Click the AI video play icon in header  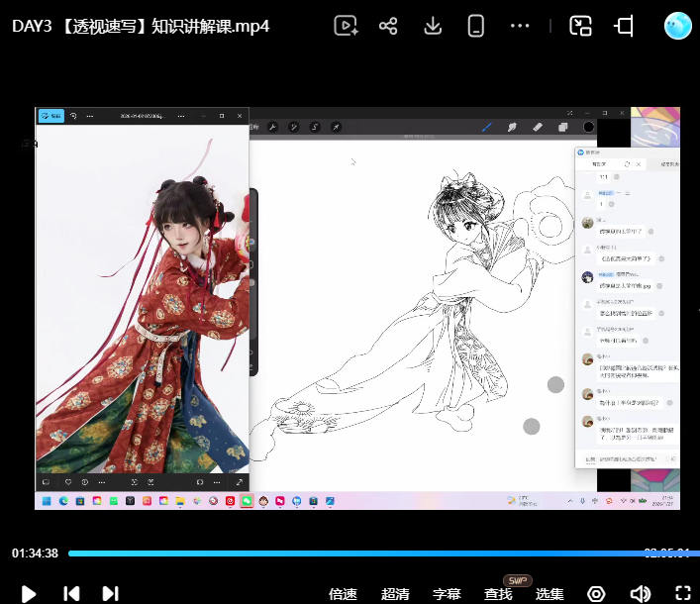(x=346, y=26)
